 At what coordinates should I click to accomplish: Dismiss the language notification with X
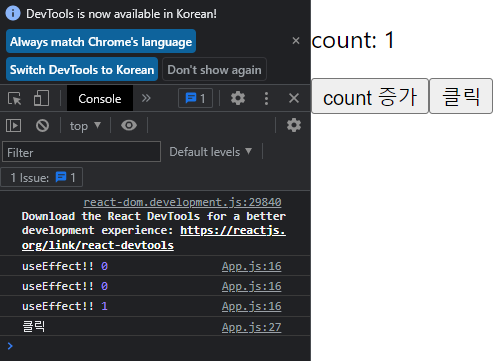[x=296, y=41]
